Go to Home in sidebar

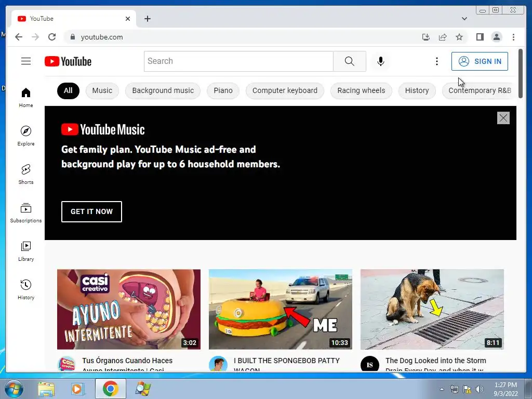[26, 97]
